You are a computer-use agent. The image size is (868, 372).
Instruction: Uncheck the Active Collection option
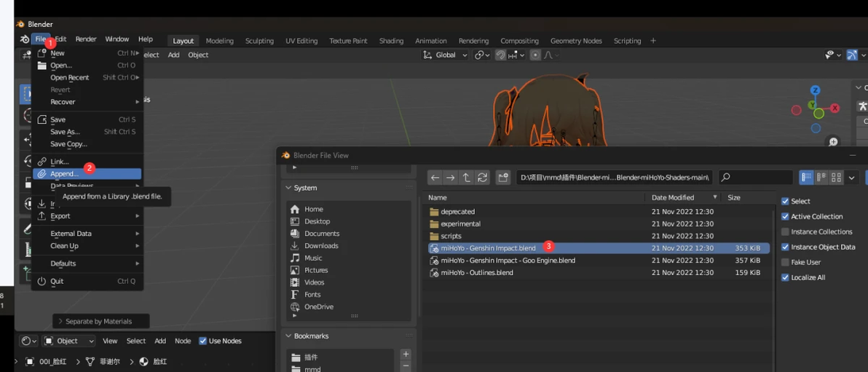[x=785, y=216]
